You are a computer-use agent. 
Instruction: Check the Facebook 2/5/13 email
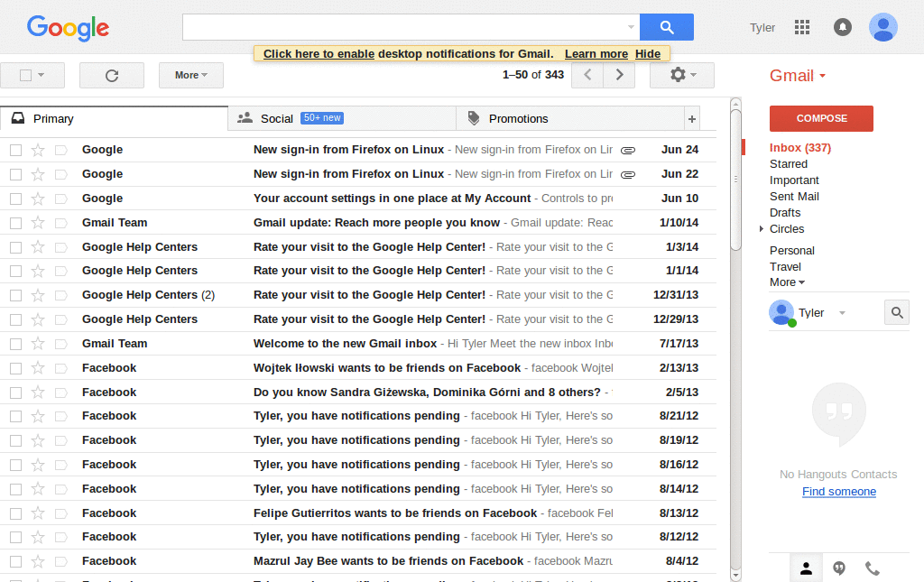16,393
